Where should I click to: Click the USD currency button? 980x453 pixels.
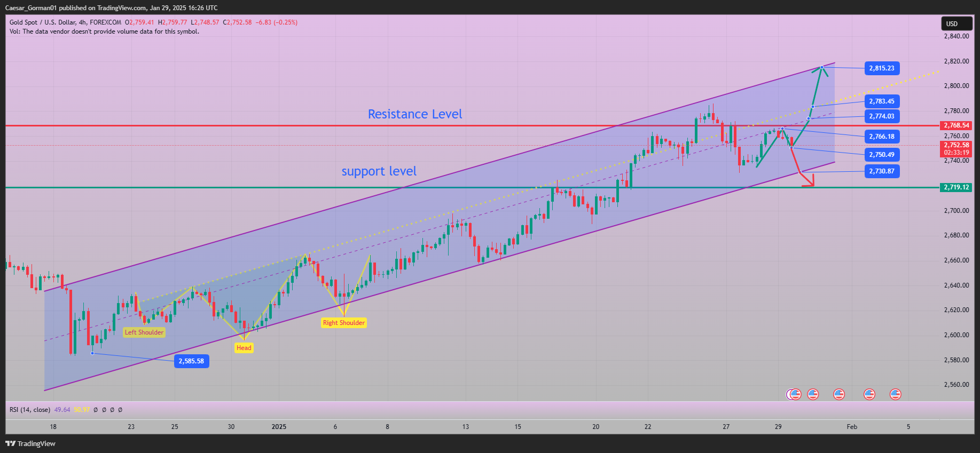point(957,23)
